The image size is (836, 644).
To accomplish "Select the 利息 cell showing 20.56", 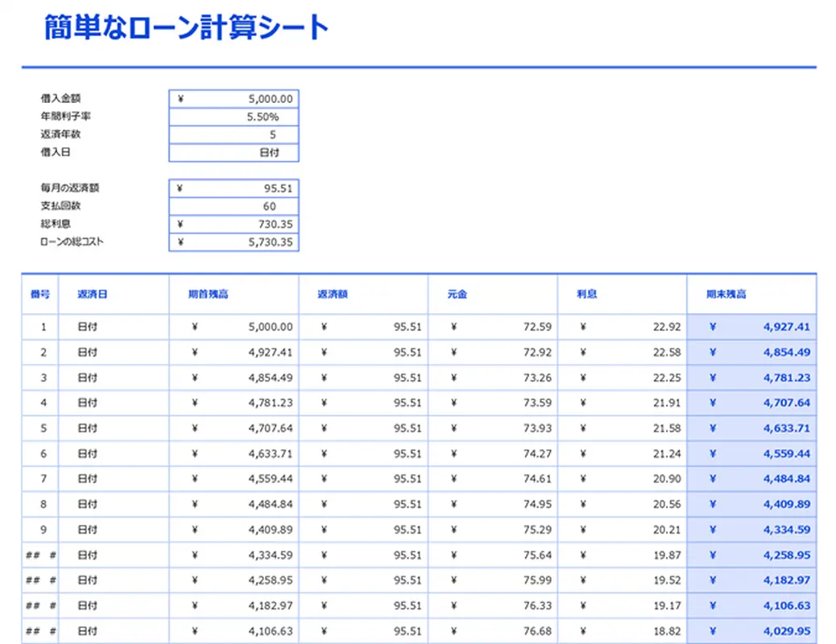I will [x=621, y=504].
